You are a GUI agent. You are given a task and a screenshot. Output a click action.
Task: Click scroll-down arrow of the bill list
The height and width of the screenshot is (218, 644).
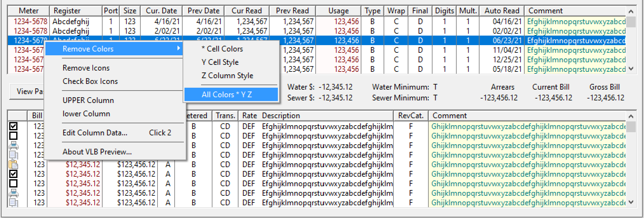coord(631,202)
